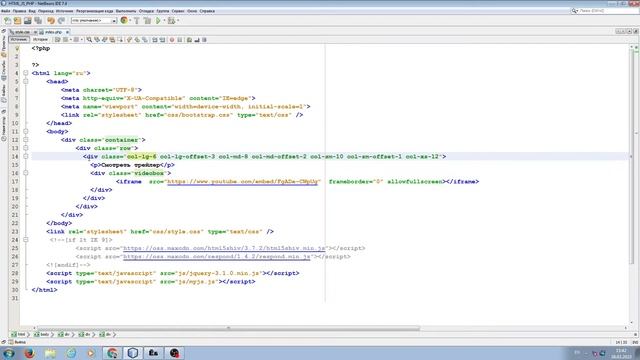Viewport: 640px width, 360px height.
Task: Click the youtube embed URL on line 17
Action: [242, 182]
